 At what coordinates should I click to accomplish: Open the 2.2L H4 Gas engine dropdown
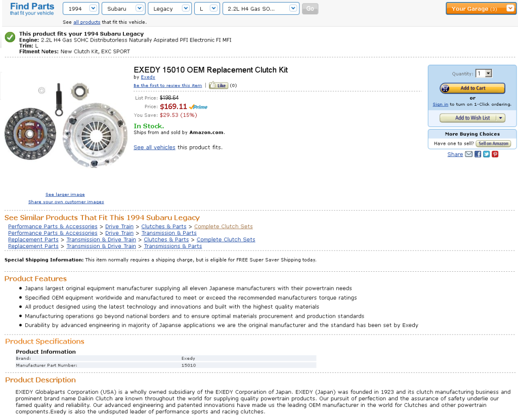point(261,9)
